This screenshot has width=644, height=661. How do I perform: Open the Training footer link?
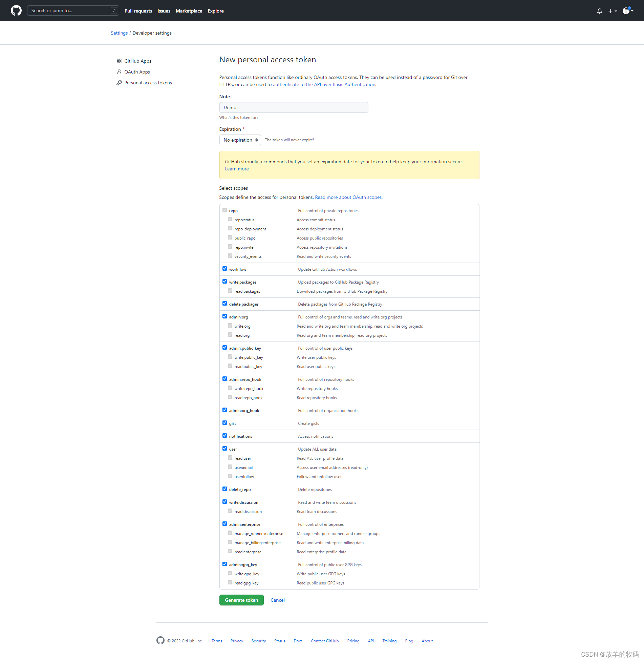point(389,641)
